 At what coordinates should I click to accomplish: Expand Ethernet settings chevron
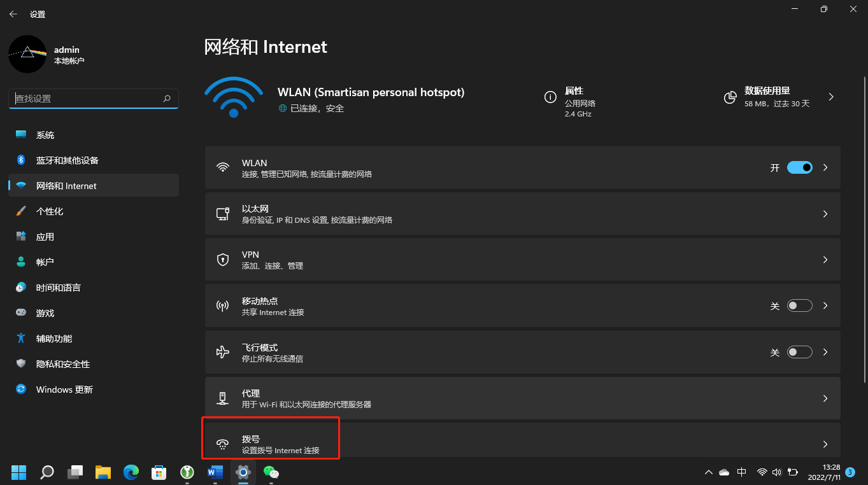tap(825, 214)
